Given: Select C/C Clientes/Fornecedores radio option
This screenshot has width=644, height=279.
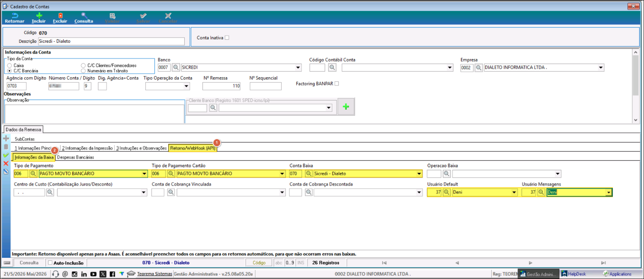Looking at the screenshot, I should [x=83, y=65].
